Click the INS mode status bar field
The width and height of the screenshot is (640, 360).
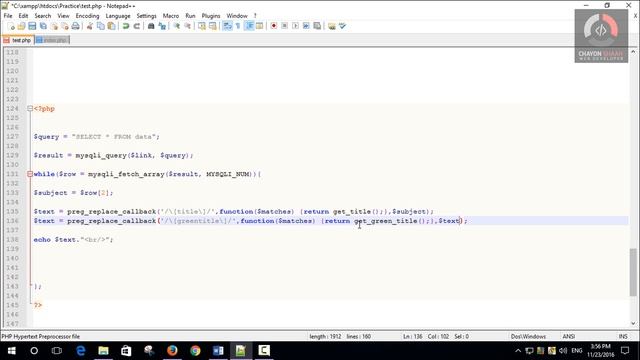(x=623, y=337)
